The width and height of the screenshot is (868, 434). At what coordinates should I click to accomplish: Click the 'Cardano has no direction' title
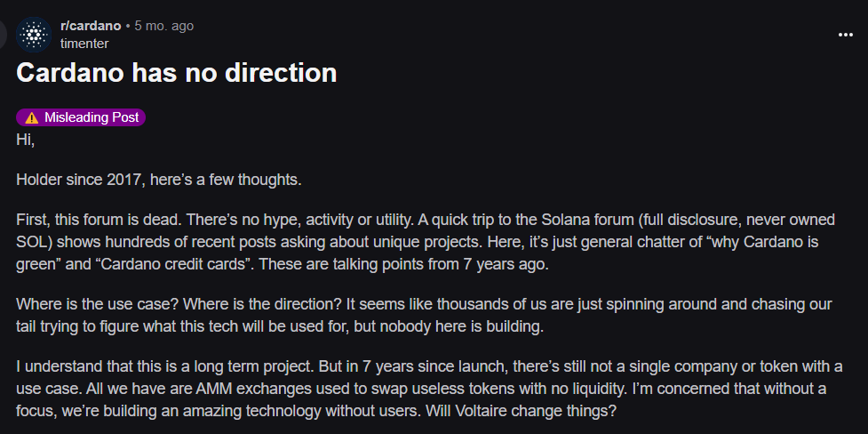(x=177, y=73)
